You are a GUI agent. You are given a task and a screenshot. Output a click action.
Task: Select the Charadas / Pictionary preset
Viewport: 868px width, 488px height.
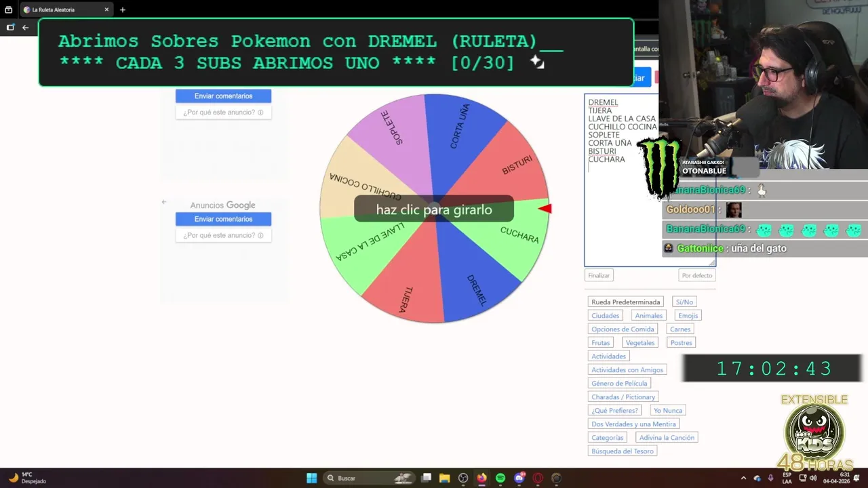point(623,397)
